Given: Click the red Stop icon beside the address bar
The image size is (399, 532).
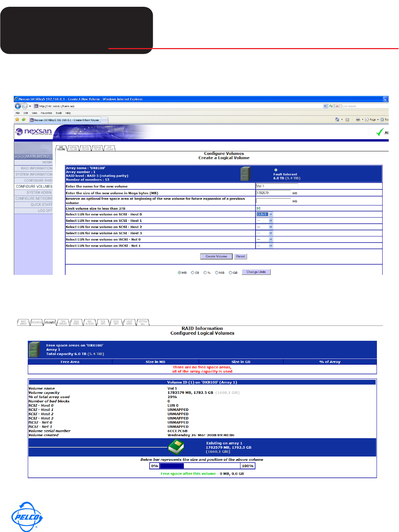Looking at the screenshot, I should coord(337,106).
